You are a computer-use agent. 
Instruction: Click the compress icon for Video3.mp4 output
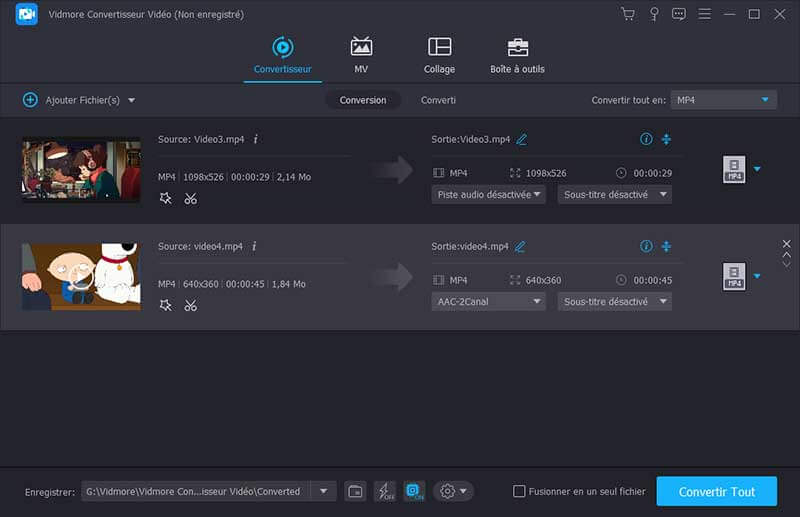pos(666,139)
